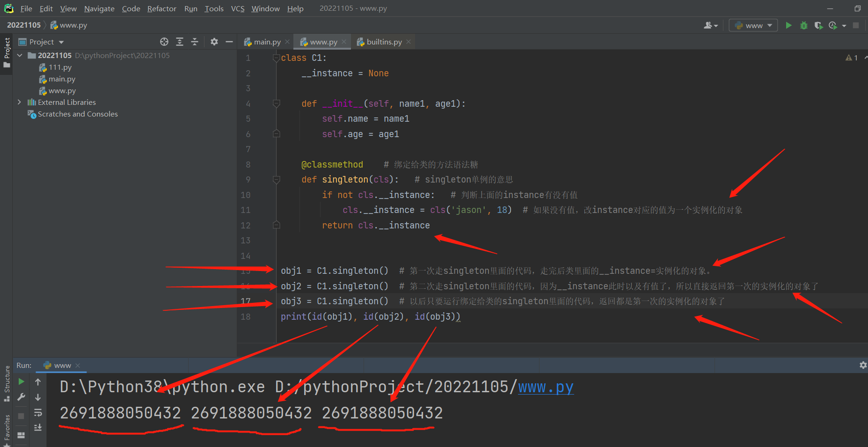Toggle the Favorites tool window sidebar button
The image size is (868, 447).
coord(7,430)
